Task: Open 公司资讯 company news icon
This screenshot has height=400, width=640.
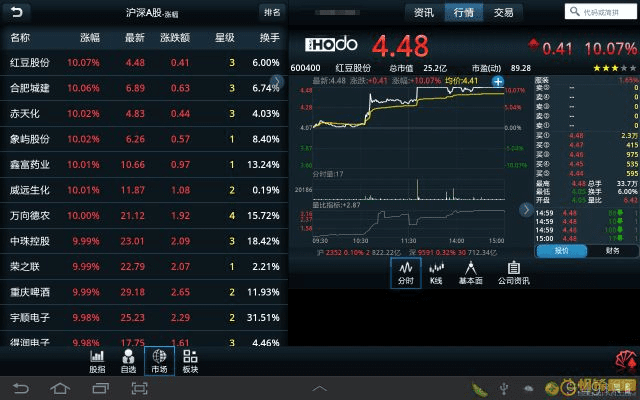Action: (514, 273)
